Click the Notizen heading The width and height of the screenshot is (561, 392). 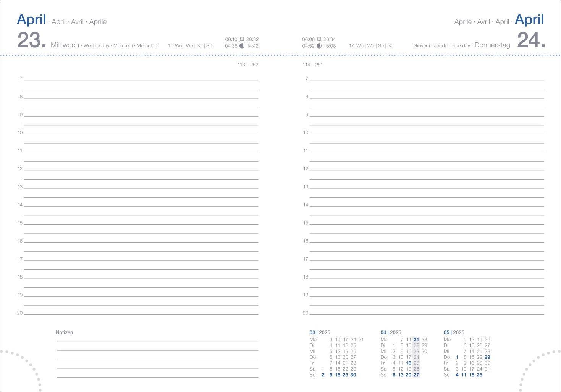point(65,332)
